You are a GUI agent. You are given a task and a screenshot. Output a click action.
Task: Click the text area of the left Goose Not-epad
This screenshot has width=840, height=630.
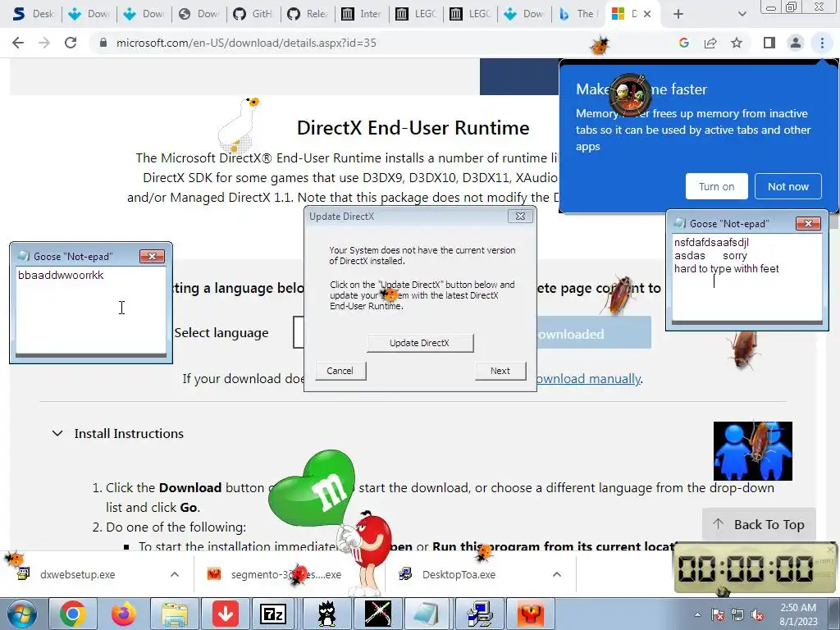(x=91, y=309)
